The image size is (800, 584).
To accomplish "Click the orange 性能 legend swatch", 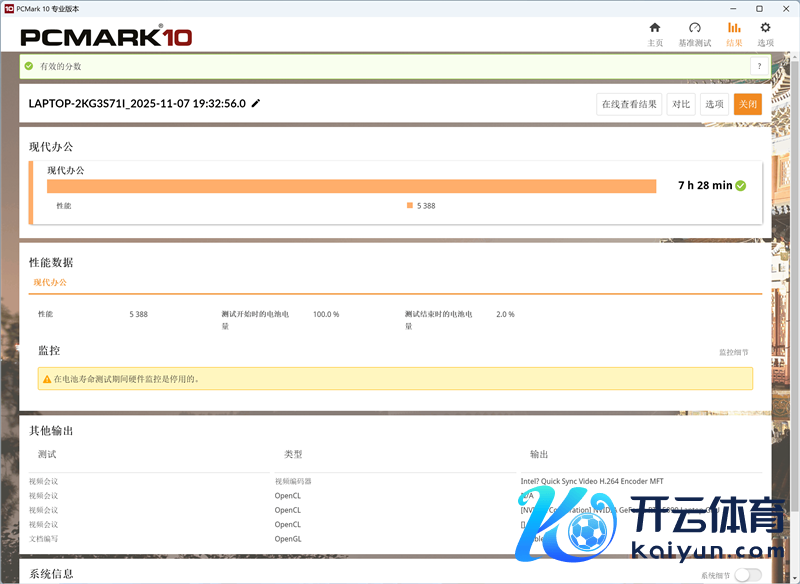I will point(410,205).
